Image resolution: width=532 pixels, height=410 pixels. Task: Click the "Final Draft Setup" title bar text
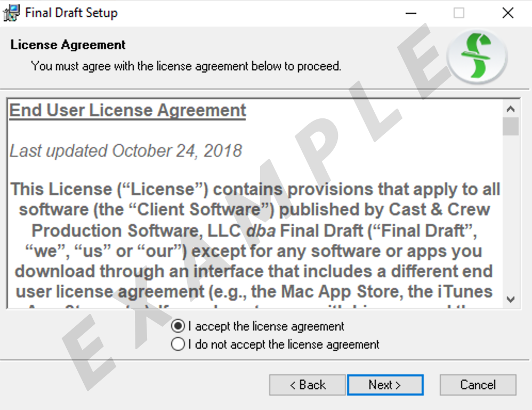click(x=71, y=13)
